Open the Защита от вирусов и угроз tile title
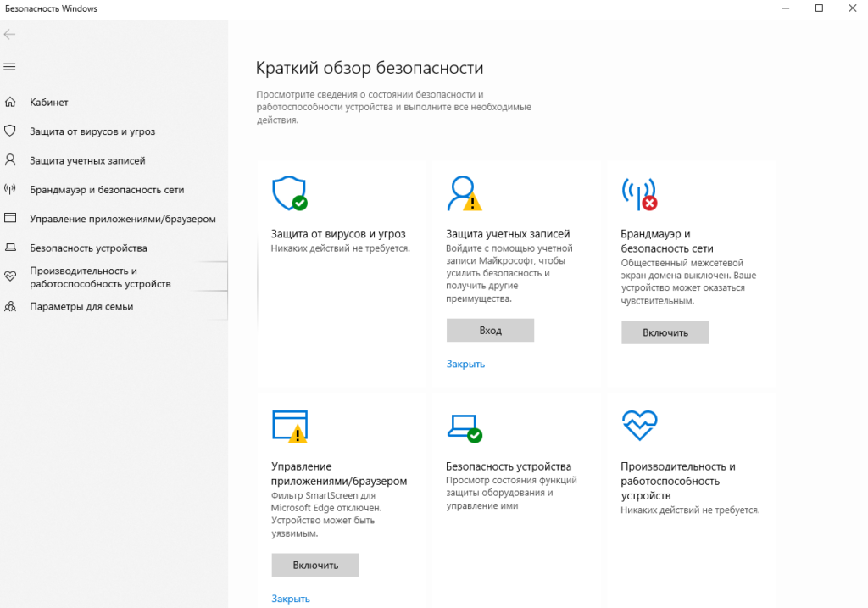The height and width of the screenshot is (608, 868). tap(338, 234)
